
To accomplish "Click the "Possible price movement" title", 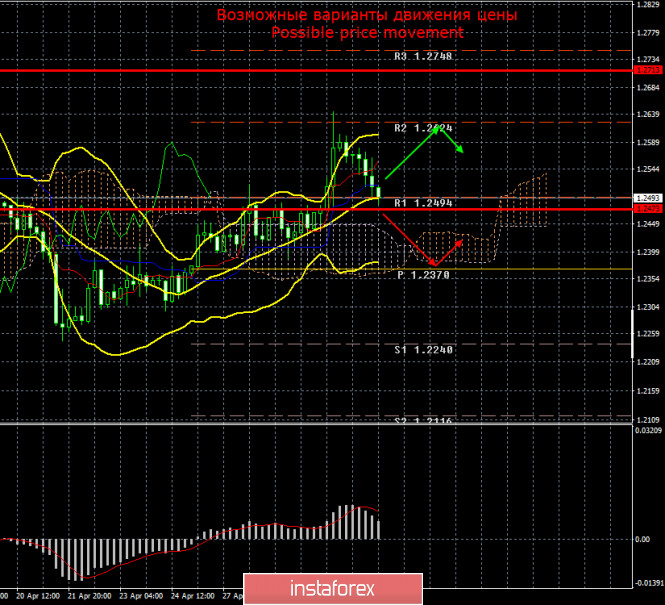I will [368, 33].
